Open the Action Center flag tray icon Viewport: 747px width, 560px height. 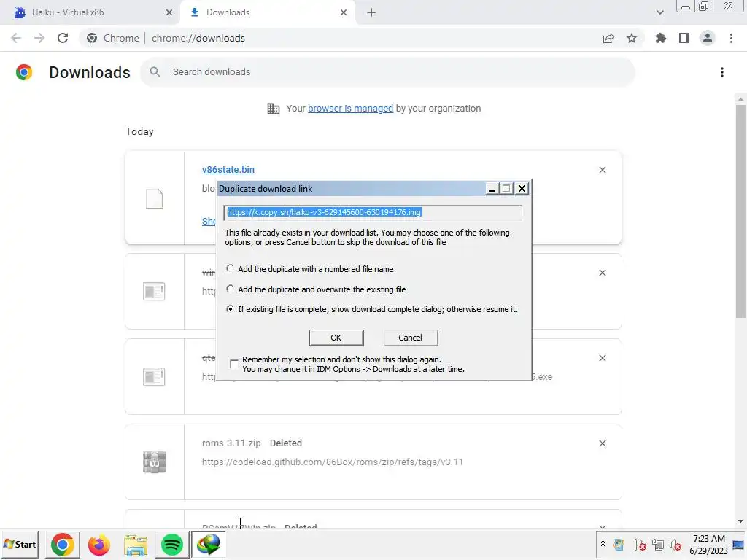640,545
